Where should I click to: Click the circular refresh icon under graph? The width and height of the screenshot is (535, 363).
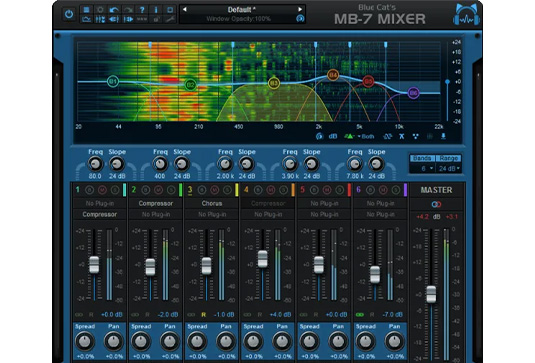point(319,136)
